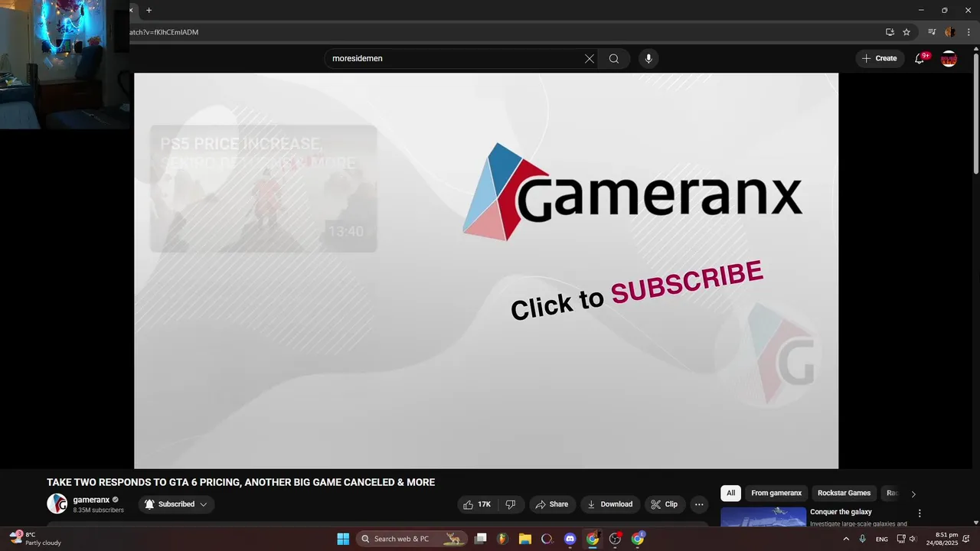Click Windows Search web & PC box
The image size is (980, 551).
411,539
